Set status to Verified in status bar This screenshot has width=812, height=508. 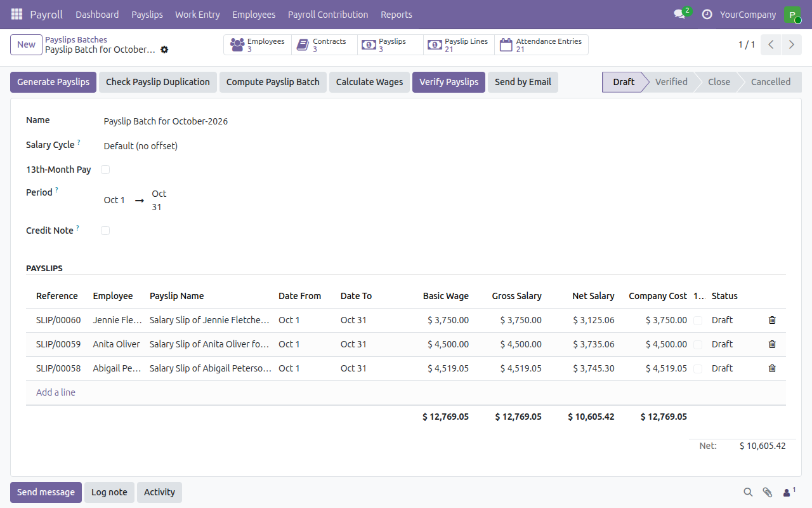click(x=671, y=82)
